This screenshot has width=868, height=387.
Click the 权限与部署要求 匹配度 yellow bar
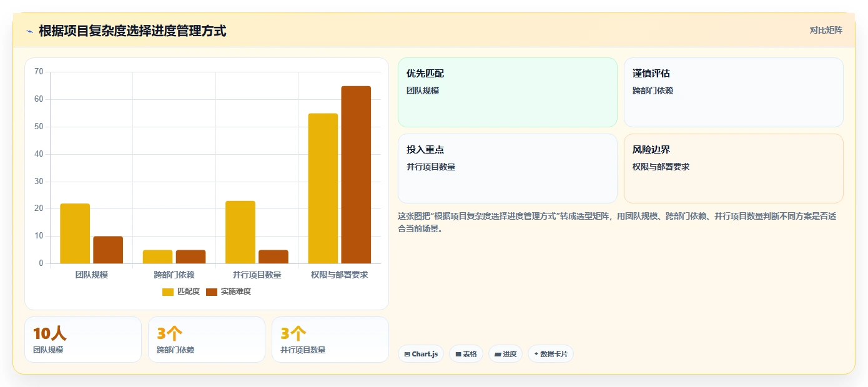coord(323,189)
